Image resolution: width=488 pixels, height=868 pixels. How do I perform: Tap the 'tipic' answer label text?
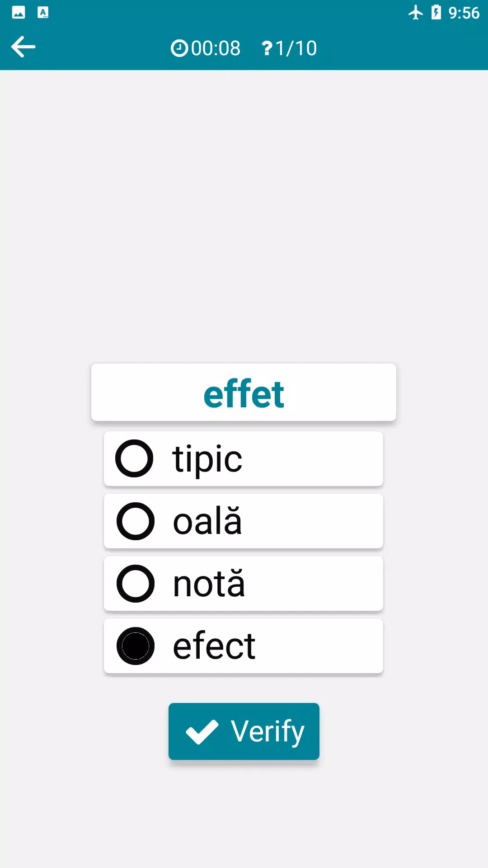pyautogui.click(x=207, y=459)
